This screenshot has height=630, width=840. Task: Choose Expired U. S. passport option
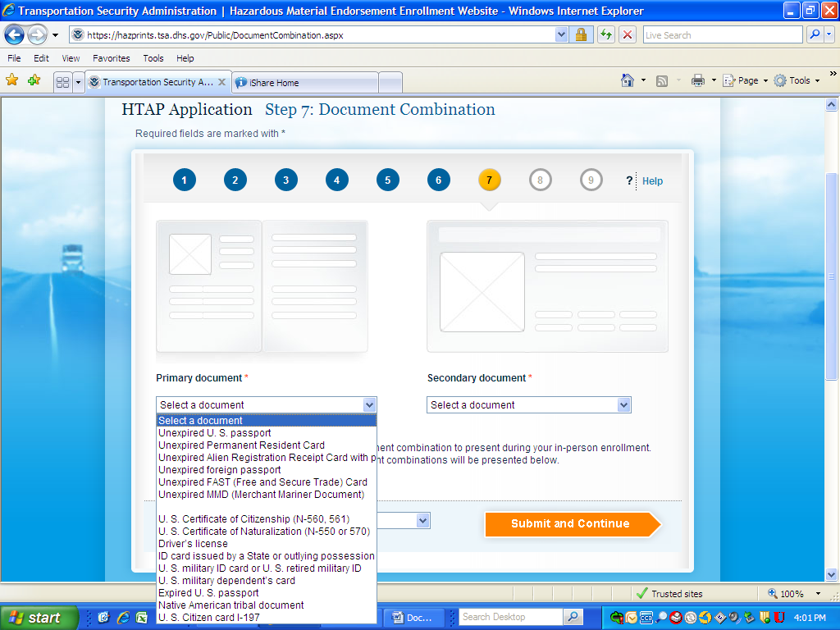[x=267, y=593]
